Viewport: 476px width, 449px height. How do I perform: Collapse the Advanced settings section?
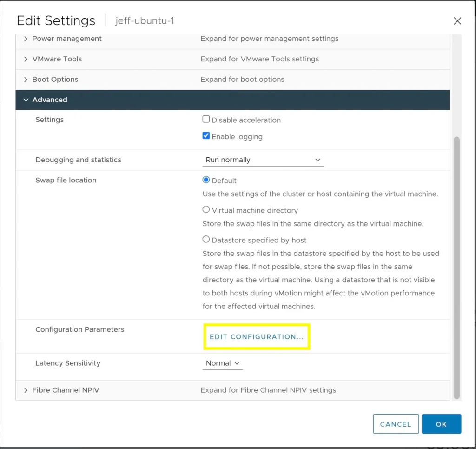[50, 100]
